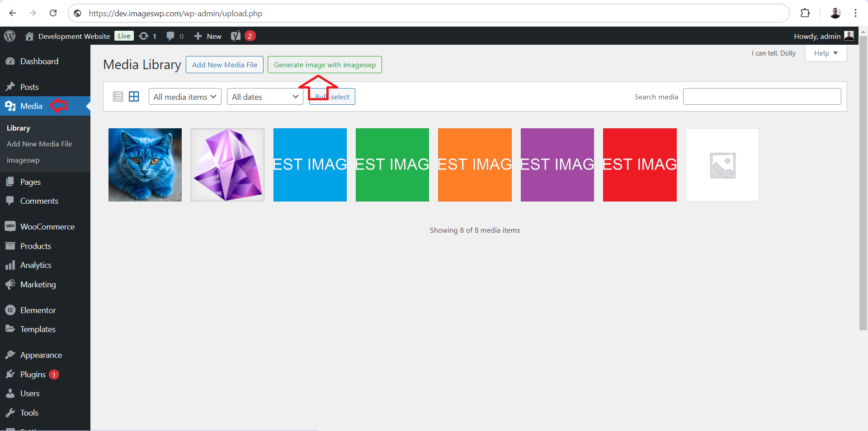Click the browser address bar URL

click(175, 13)
